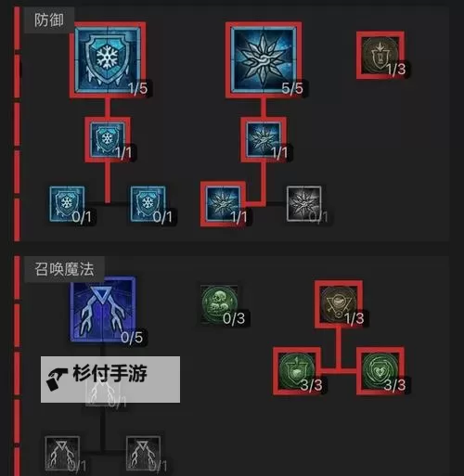Select the Ice Armor skill at 1/5
464x476 pixels.
(108, 60)
